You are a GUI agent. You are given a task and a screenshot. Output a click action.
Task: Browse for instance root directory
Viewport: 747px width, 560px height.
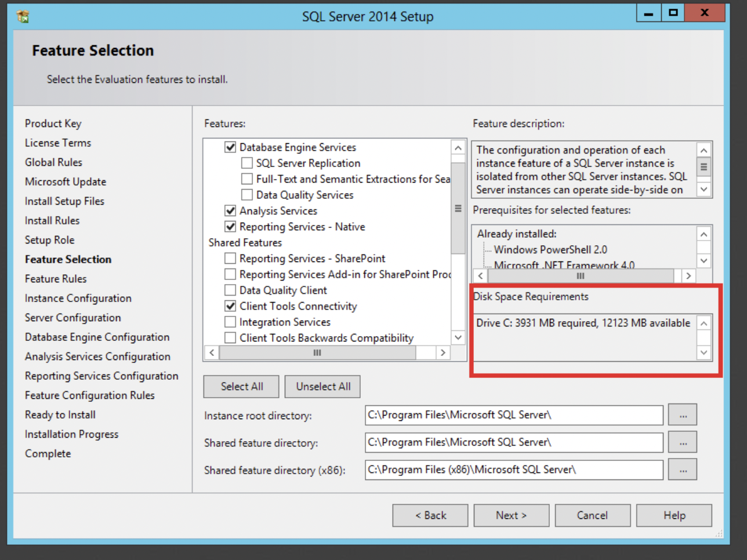(x=682, y=415)
